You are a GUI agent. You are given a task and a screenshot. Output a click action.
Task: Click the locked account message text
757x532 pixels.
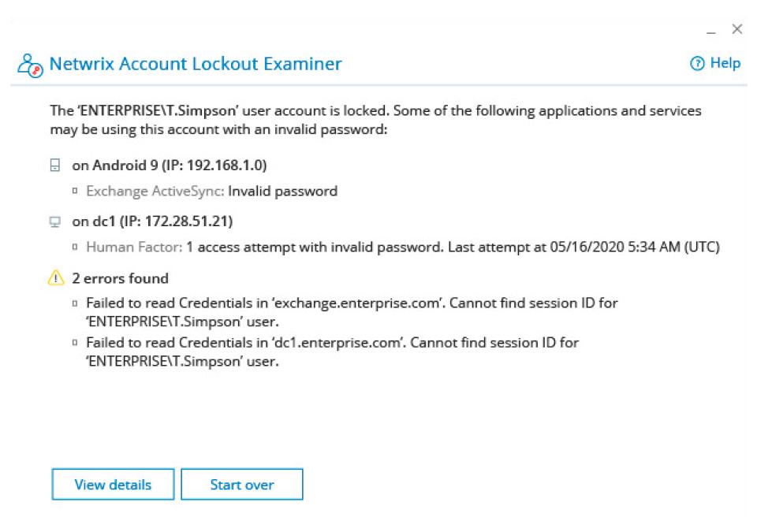pos(375,120)
